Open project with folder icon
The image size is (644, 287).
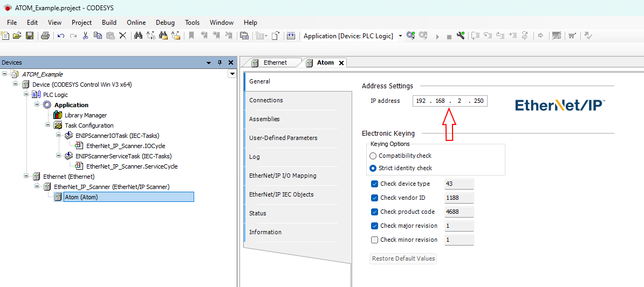coord(17,36)
